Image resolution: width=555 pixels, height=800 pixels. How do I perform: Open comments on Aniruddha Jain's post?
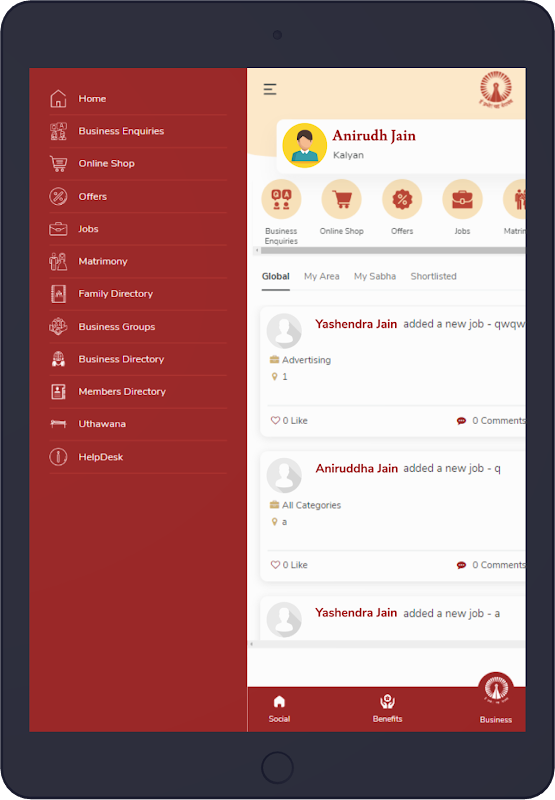pyautogui.click(x=491, y=565)
